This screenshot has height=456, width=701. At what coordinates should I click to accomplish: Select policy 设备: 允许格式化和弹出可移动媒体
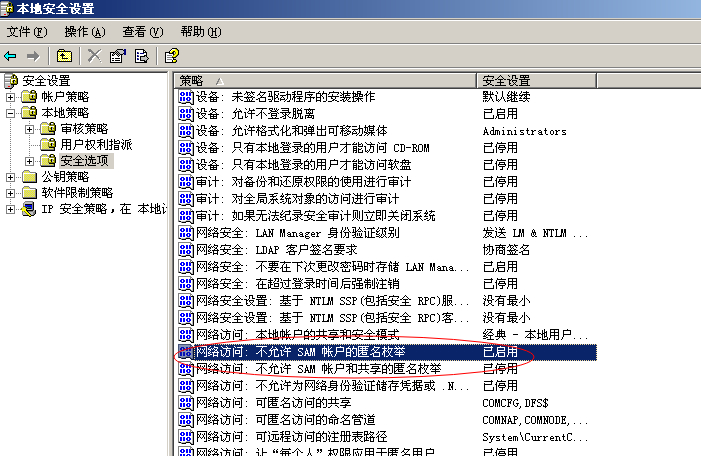click(291, 131)
